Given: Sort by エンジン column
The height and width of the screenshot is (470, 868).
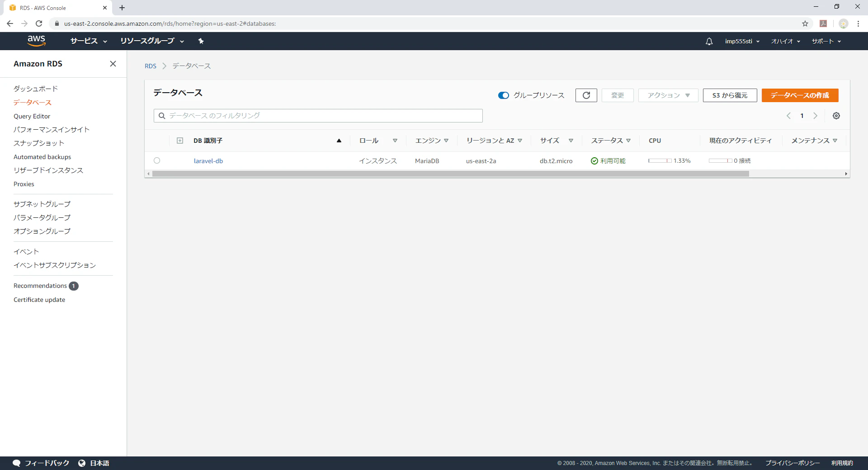Looking at the screenshot, I should pyautogui.click(x=432, y=141).
